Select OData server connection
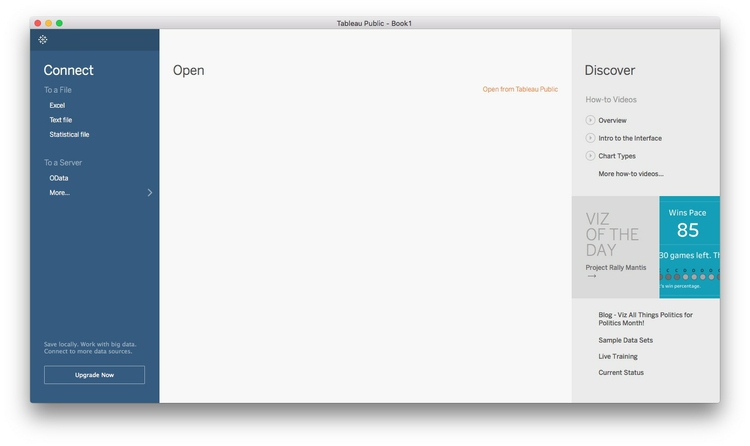750x446 pixels. [59, 178]
